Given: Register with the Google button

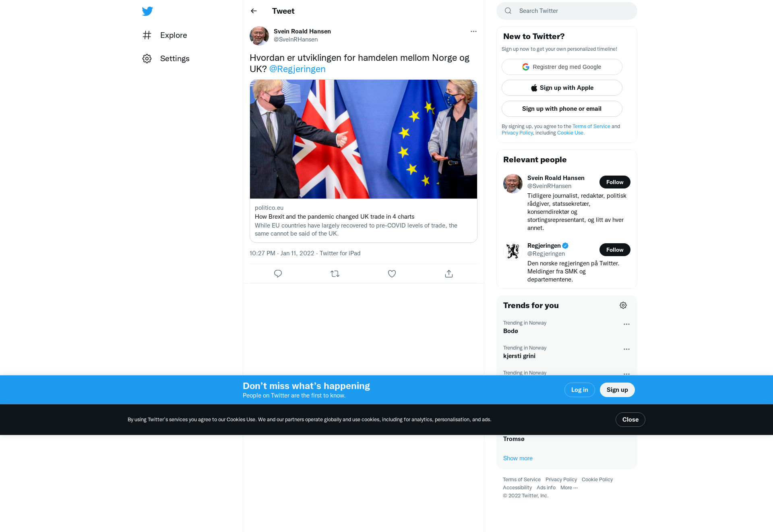Looking at the screenshot, I should click(x=562, y=67).
